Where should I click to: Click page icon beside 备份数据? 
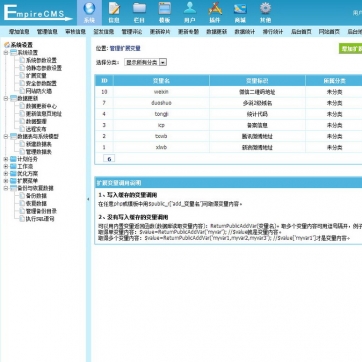tap(22, 196)
